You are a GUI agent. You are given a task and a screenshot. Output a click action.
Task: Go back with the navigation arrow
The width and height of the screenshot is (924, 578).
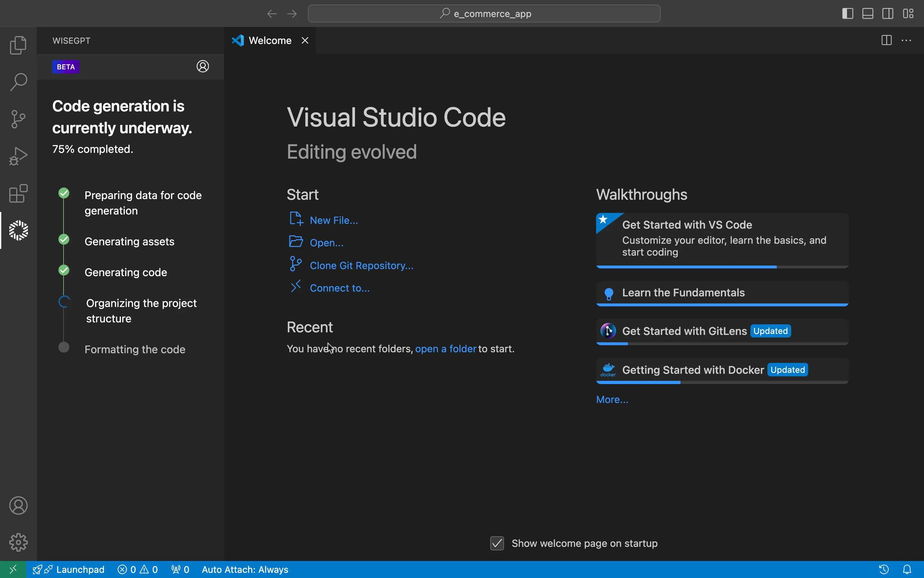point(272,14)
